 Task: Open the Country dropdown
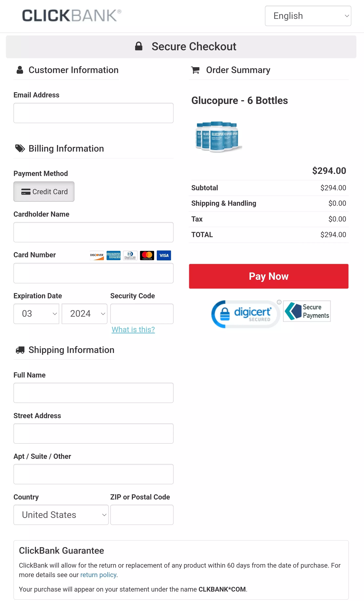(x=61, y=515)
